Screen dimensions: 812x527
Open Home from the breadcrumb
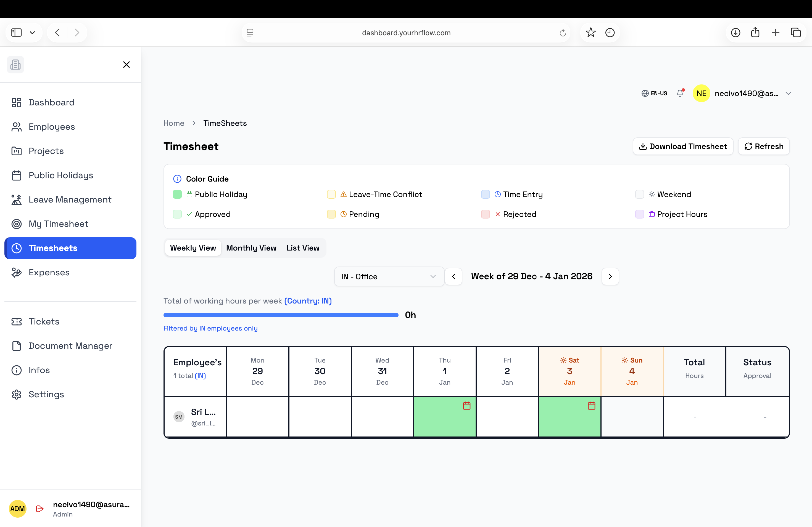tap(174, 123)
